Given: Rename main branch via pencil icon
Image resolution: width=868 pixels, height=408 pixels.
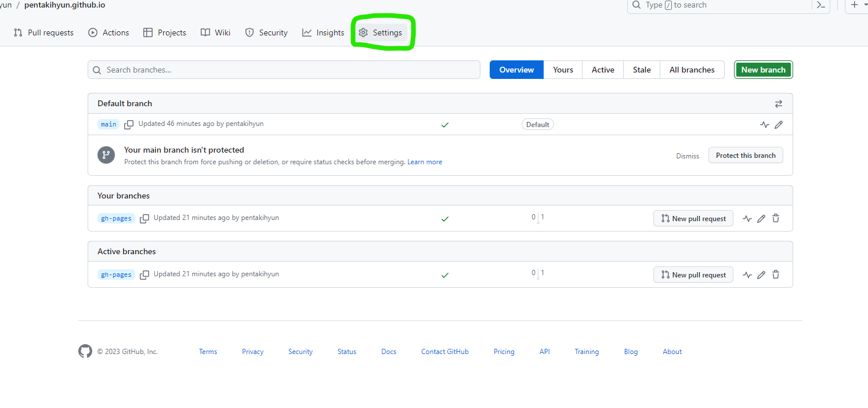Looking at the screenshot, I should 779,125.
